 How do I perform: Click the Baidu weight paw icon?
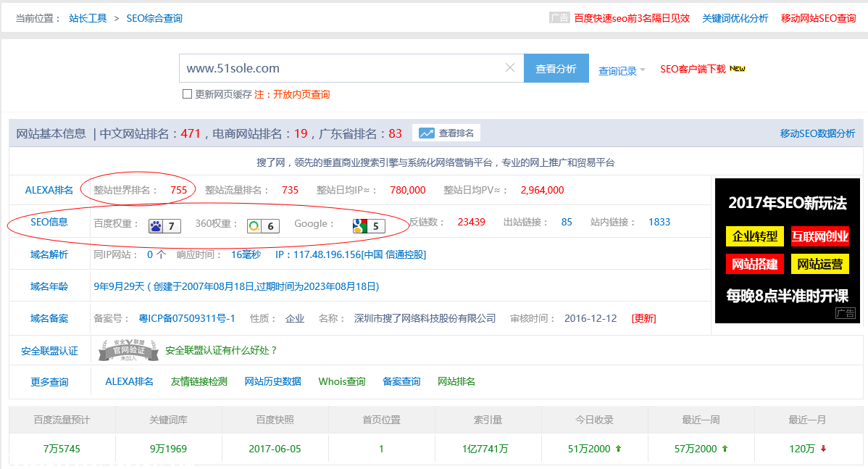pos(156,226)
